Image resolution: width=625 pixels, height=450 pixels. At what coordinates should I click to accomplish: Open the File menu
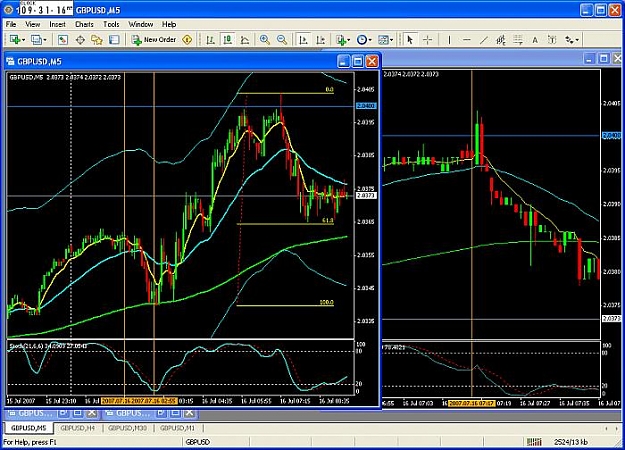(11, 24)
